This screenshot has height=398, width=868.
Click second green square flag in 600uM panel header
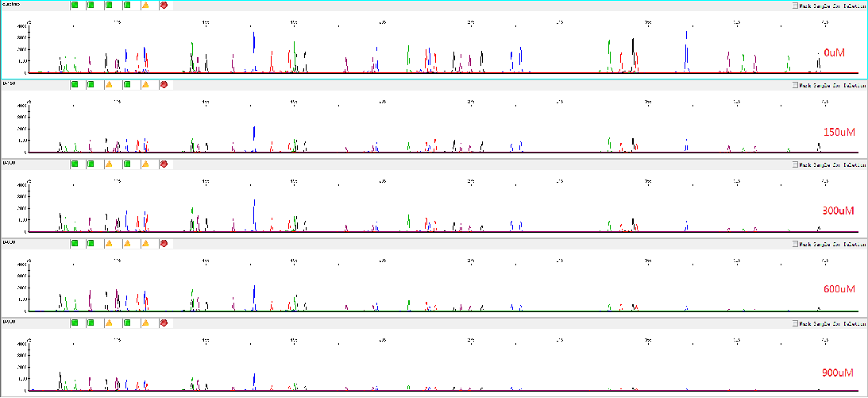tap(91, 244)
